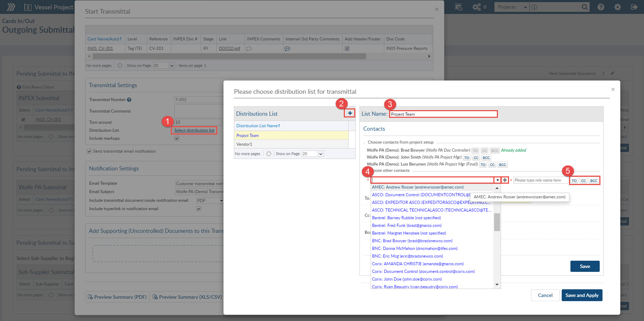Viewport: 644px width, 321px height.
Task: Click the gears jobs icon in top bar
Action: point(476,7)
